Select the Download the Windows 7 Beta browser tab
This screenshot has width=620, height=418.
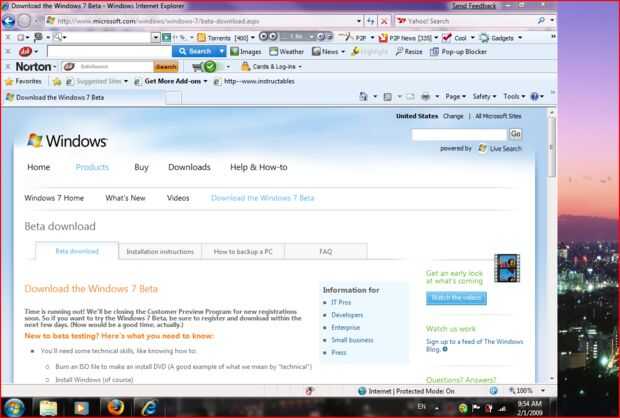pos(83,97)
